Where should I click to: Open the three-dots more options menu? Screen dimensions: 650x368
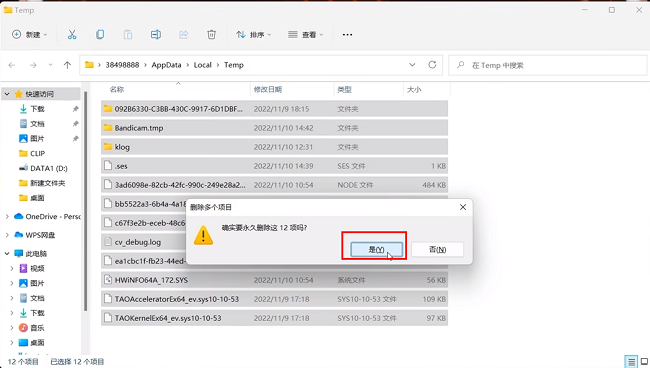[347, 35]
